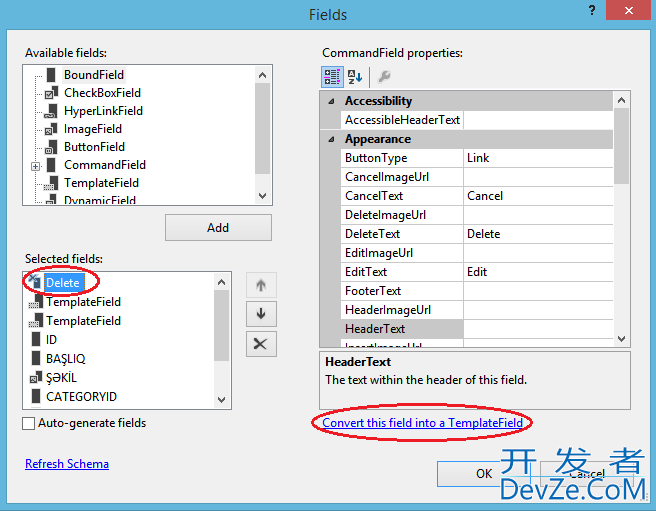The height and width of the screenshot is (511, 656).
Task: Open Property Pages wrench icon
Action: click(384, 77)
